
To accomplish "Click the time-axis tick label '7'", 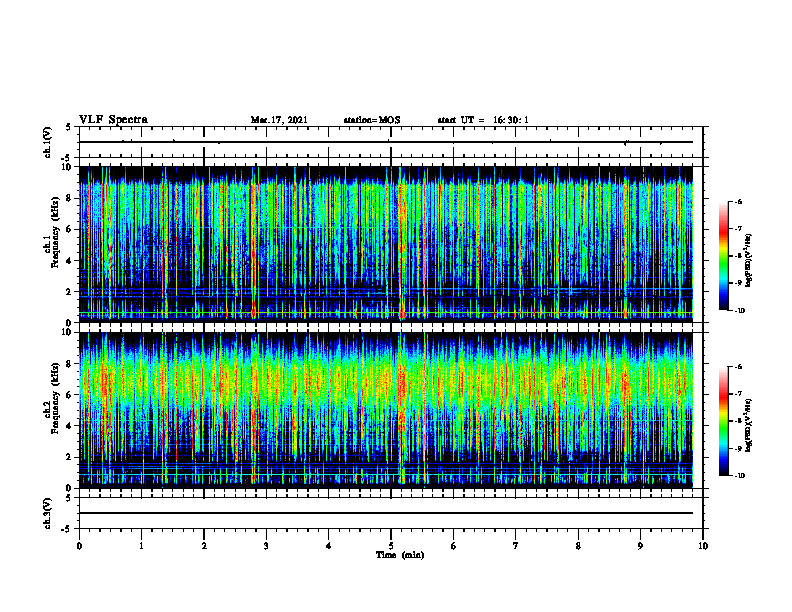I will [x=516, y=546].
